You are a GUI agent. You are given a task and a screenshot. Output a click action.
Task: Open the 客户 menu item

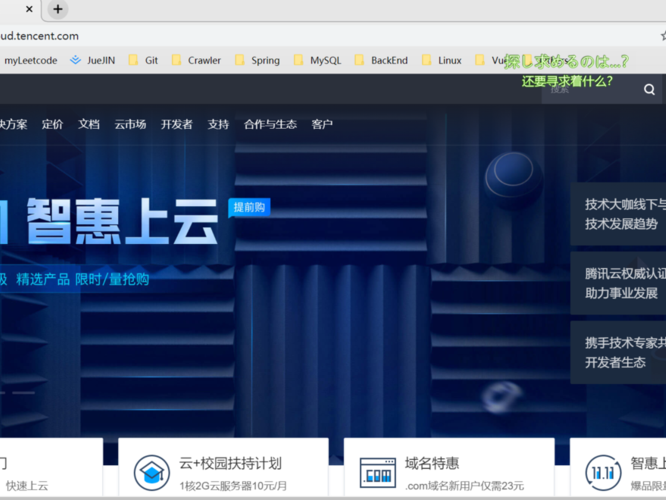322,124
